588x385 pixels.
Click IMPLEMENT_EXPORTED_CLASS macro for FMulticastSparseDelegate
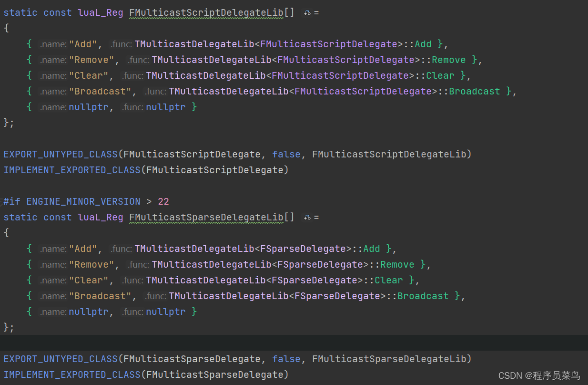tap(72, 375)
